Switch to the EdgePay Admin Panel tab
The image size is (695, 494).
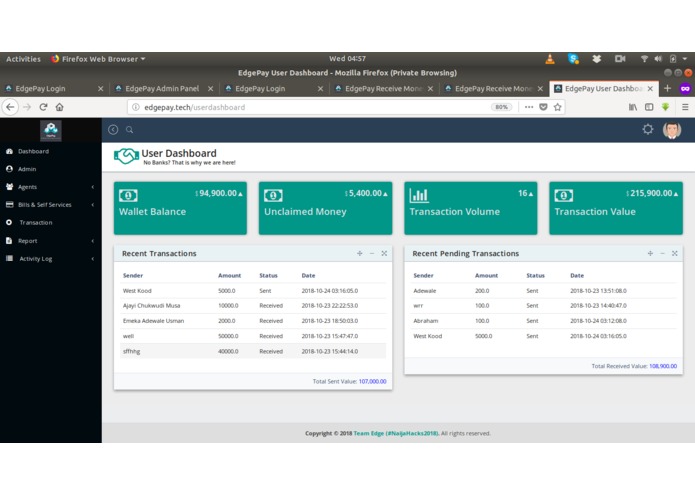point(162,89)
